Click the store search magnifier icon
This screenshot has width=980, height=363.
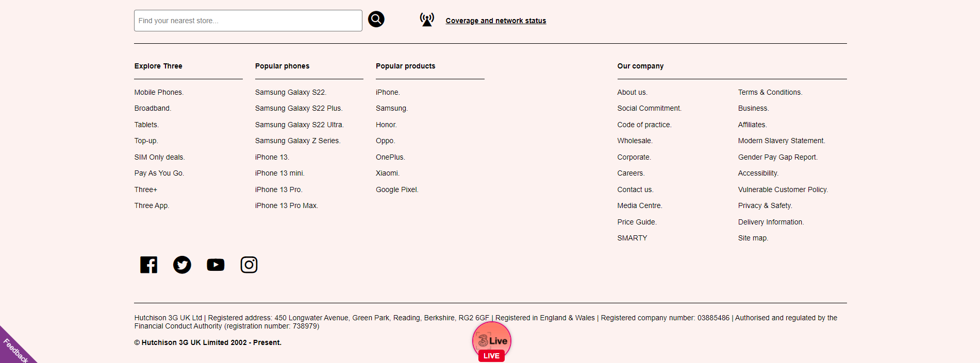click(376, 20)
